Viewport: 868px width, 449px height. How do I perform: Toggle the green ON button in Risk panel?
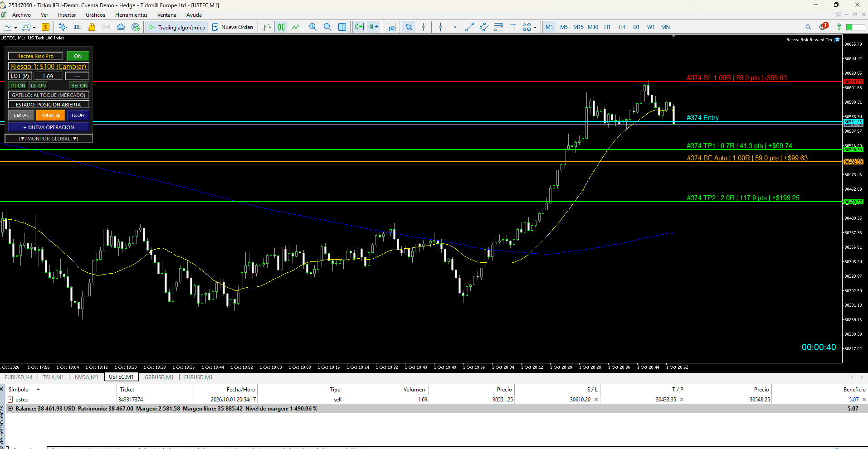pyautogui.click(x=78, y=56)
